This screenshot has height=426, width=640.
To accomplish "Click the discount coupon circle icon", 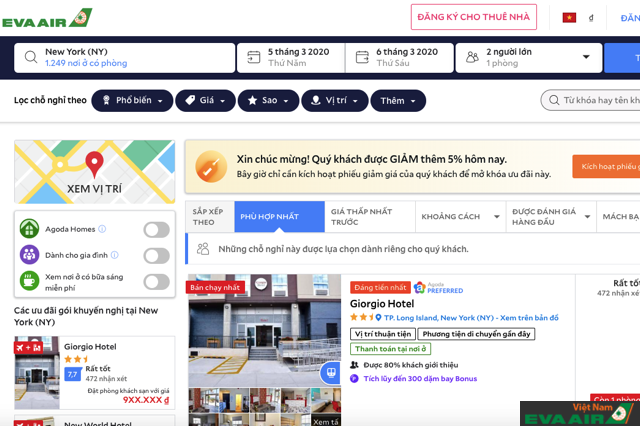I will 211,166.
